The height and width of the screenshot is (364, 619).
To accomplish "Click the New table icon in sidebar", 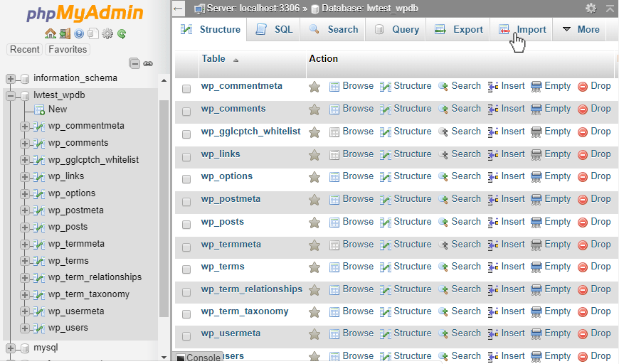I will point(39,109).
